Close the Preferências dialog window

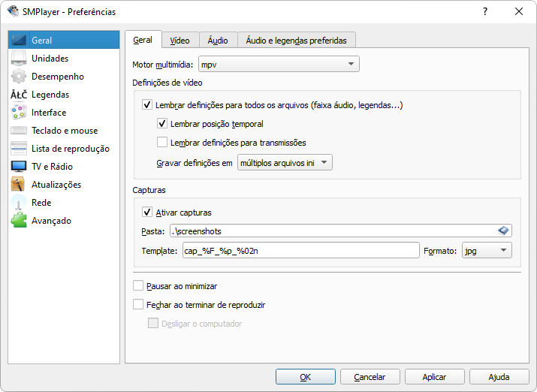pos(519,11)
